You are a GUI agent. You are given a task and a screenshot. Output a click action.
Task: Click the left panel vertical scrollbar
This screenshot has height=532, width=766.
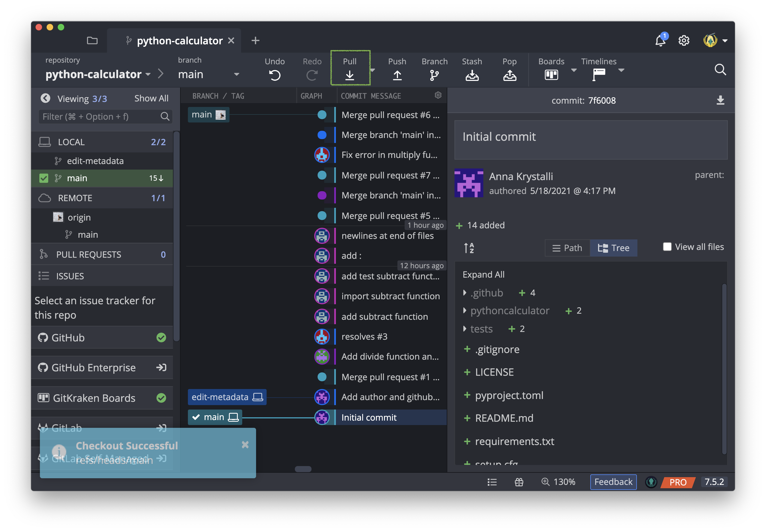[x=176, y=236]
